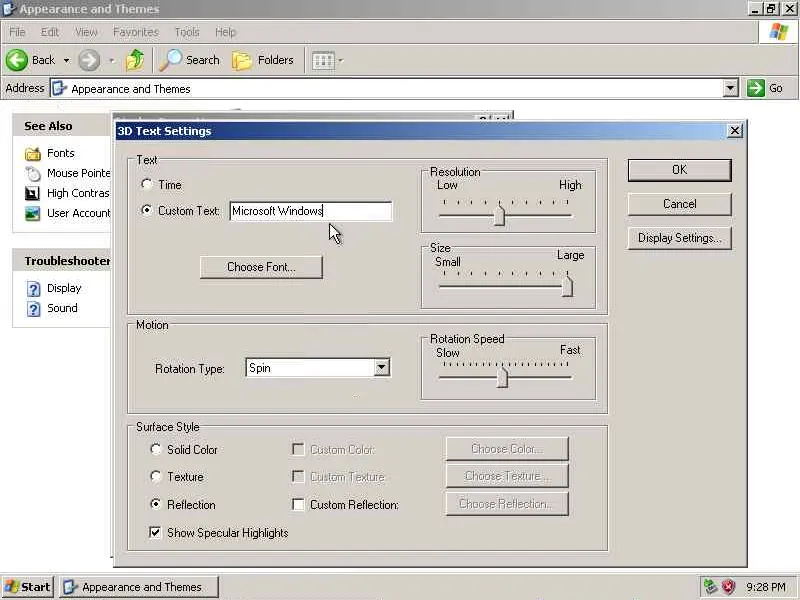
Task: Click the Safely Remove Hardware tray icon
Action: coord(710,587)
